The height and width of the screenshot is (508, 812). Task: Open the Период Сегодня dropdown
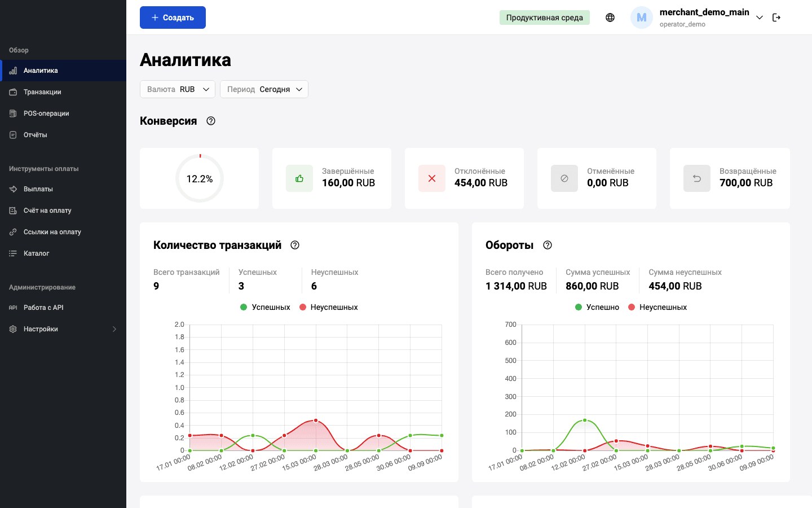click(264, 89)
